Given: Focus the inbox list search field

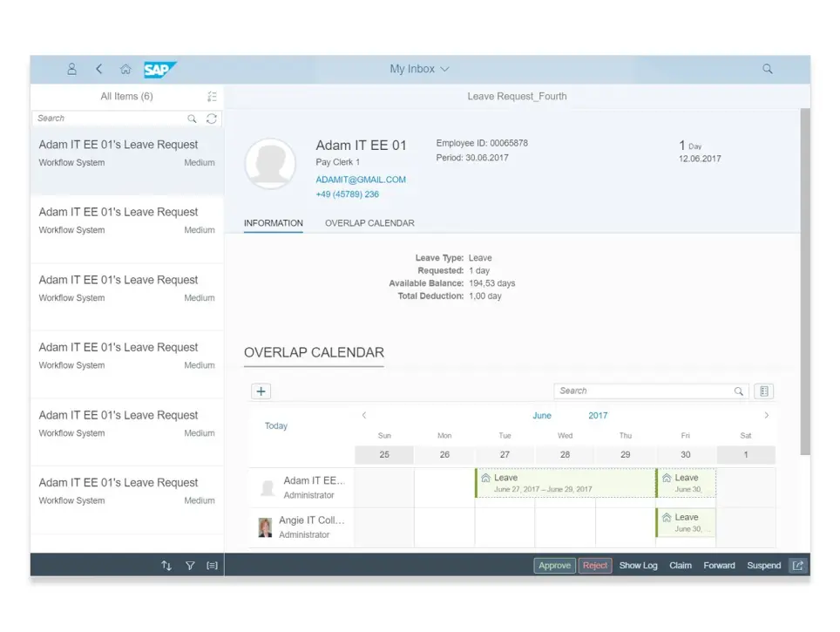Looking at the screenshot, I should coord(110,119).
